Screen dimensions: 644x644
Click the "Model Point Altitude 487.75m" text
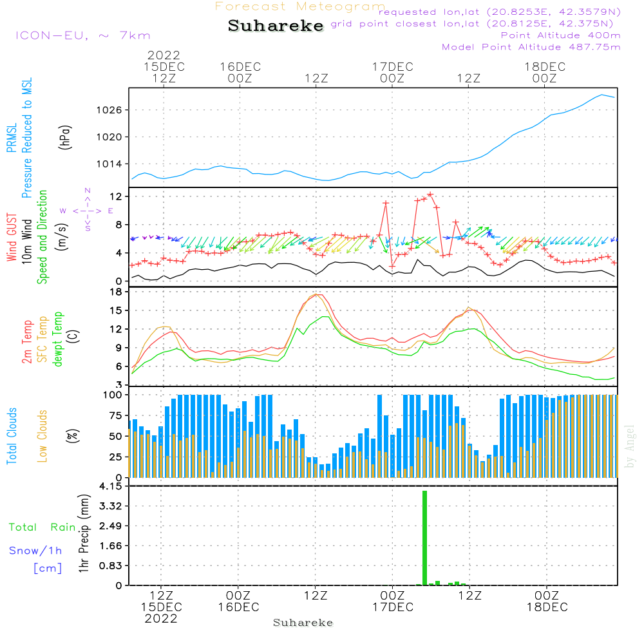531,47
